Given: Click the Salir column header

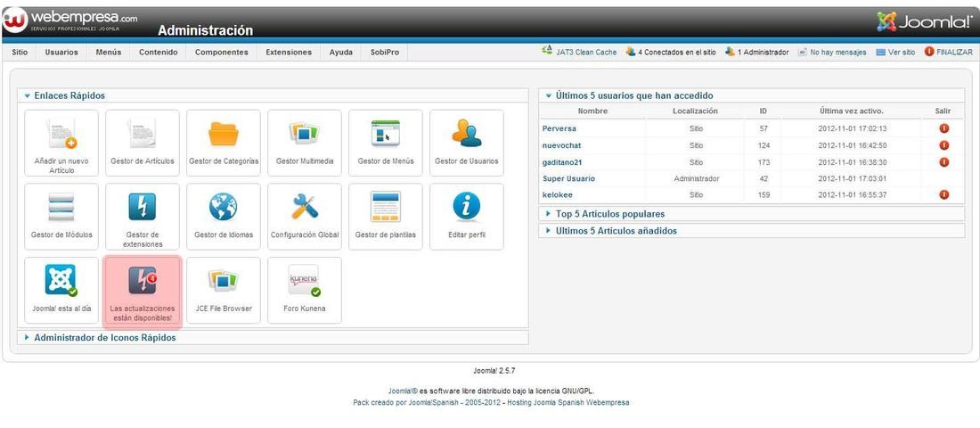Looking at the screenshot, I should (943, 111).
